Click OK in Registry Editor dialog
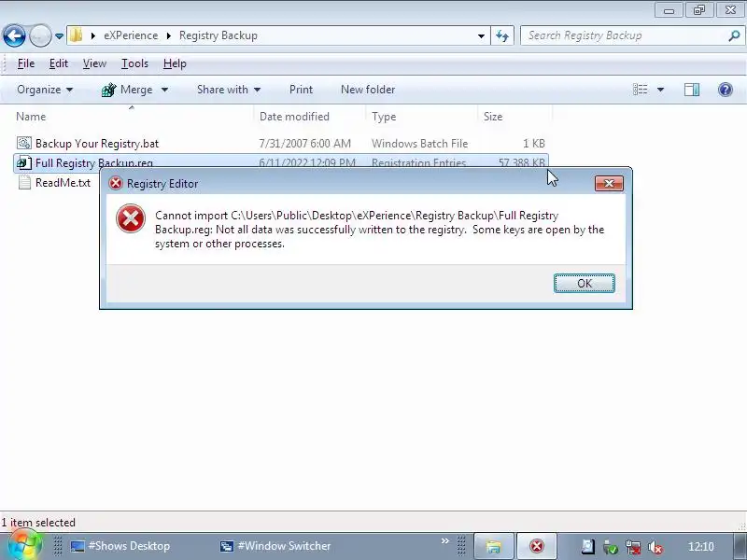Image resolution: width=747 pixels, height=560 pixels. [x=585, y=284]
